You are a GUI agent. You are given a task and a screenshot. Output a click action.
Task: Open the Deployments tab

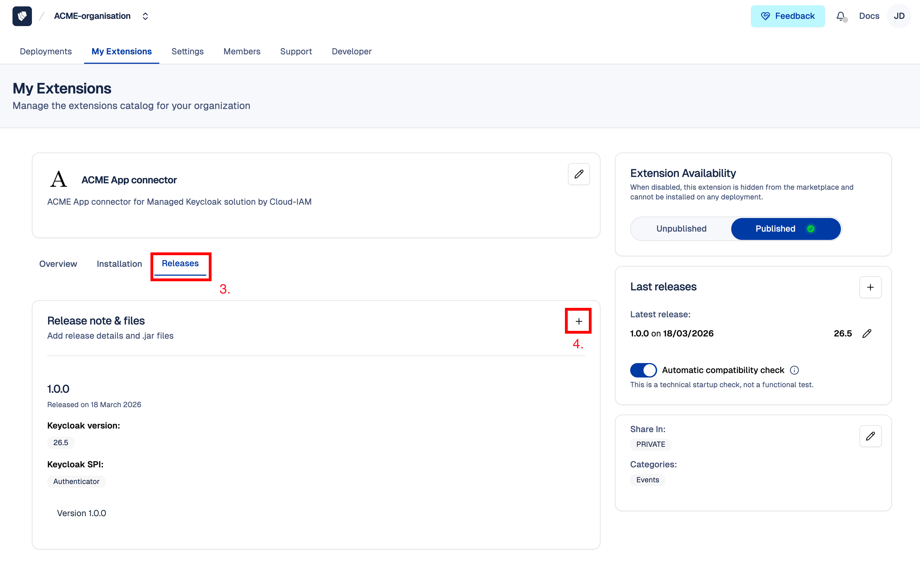coord(46,51)
